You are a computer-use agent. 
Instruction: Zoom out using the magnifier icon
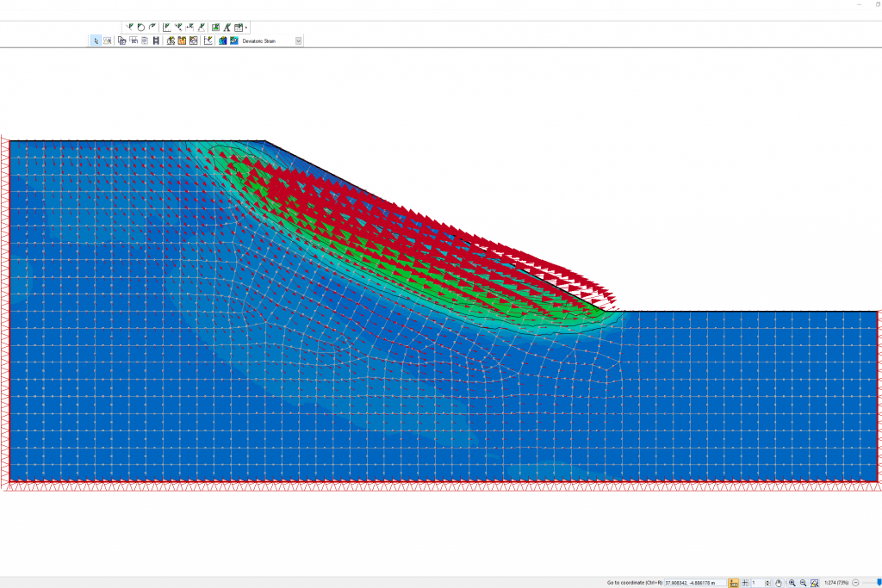pyautogui.click(x=803, y=581)
